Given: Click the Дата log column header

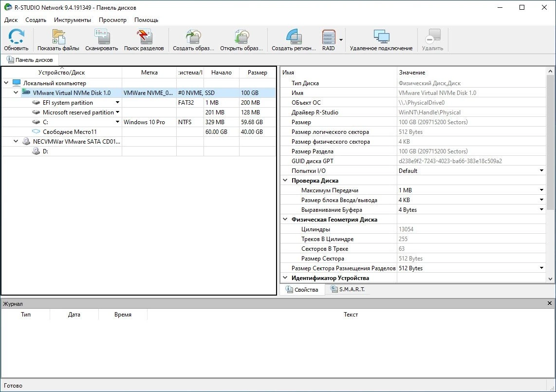Looking at the screenshot, I should tap(74, 314).
